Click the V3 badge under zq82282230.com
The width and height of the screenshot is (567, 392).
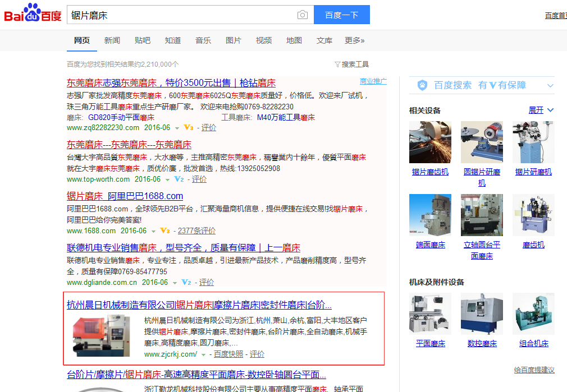[189, 127]
